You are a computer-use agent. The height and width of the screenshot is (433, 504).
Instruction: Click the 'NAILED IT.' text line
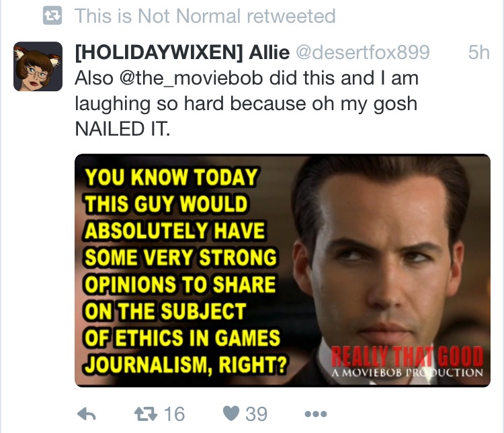(x=122, y=129)
